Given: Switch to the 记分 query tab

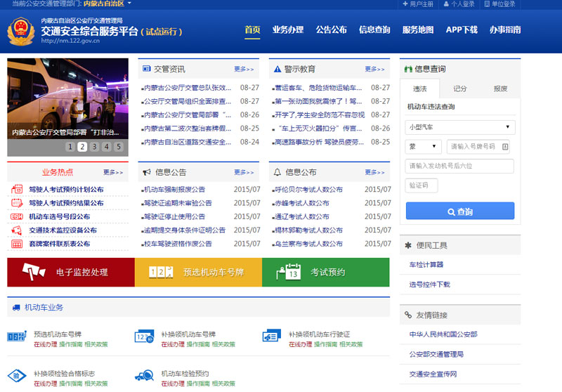Looking at the screenshot, I should pos(460,89).
